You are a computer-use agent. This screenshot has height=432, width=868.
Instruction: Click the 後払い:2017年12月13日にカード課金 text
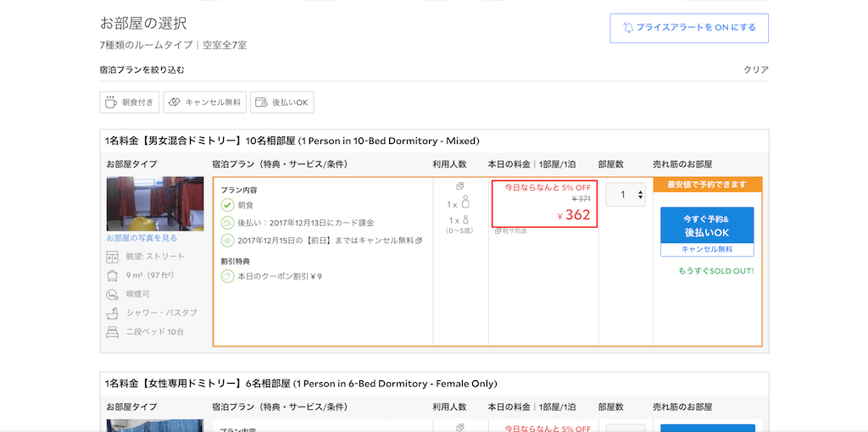305,223
